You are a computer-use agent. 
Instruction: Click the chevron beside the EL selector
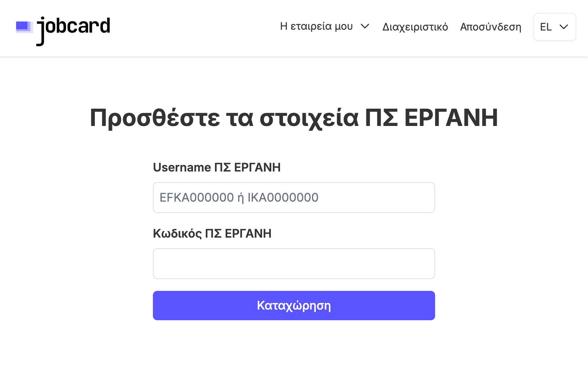[563, 27]
